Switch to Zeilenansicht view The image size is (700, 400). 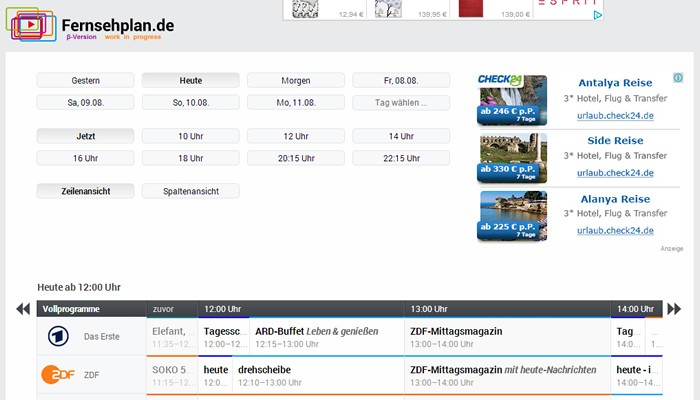point(85,191)
